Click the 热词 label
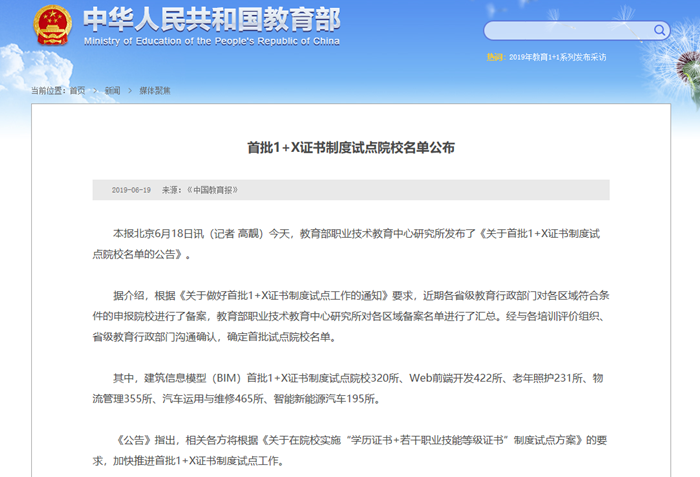700x477 pixels. click(496, 57)
